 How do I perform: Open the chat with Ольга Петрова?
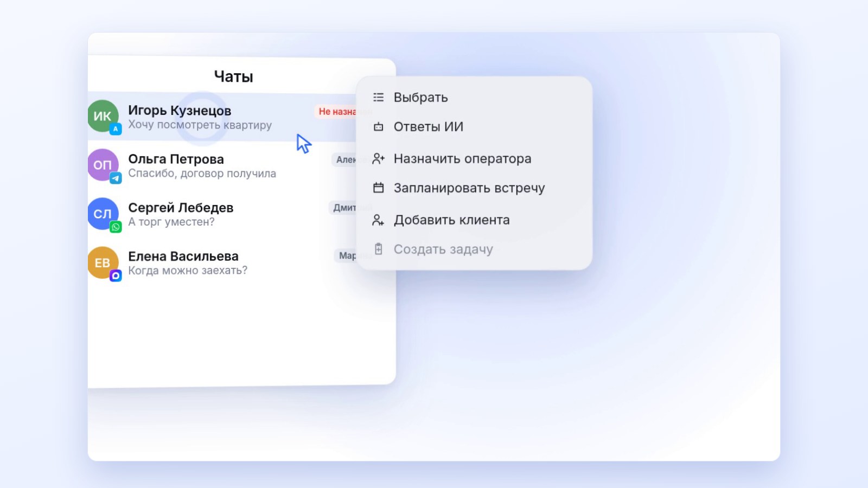click(222, 165)
